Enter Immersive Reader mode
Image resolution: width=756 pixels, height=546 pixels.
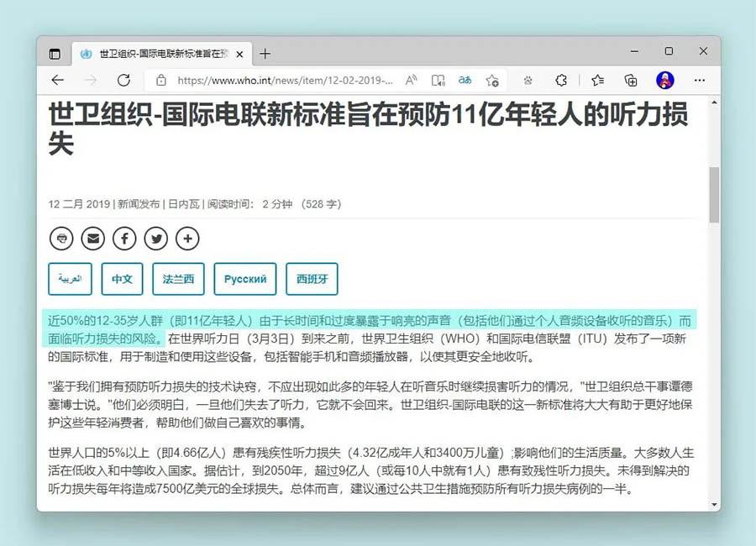(x=438, y=80)
